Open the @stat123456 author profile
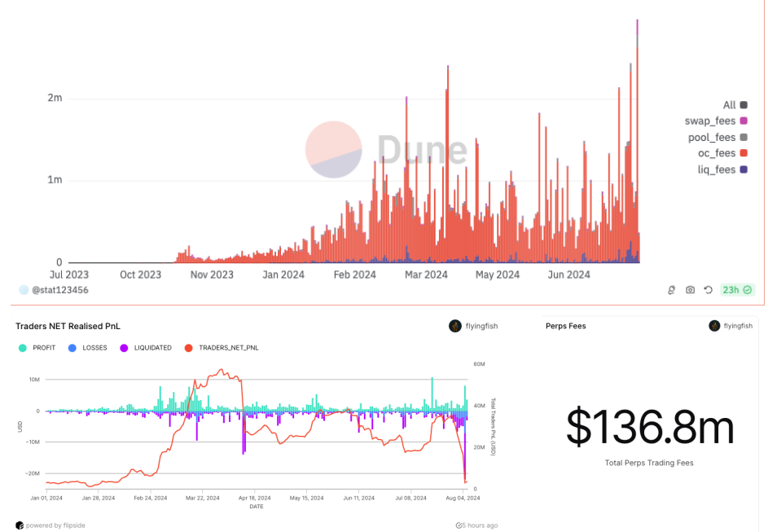The width and height of the screenshot is (768, 532). coord(60,290)
